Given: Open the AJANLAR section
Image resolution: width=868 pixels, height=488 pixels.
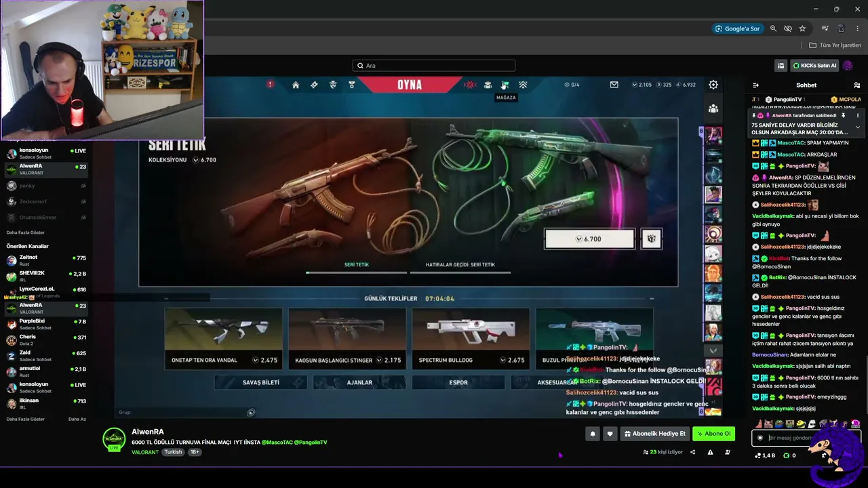Looking at the screenshot, I should [359, 382].
